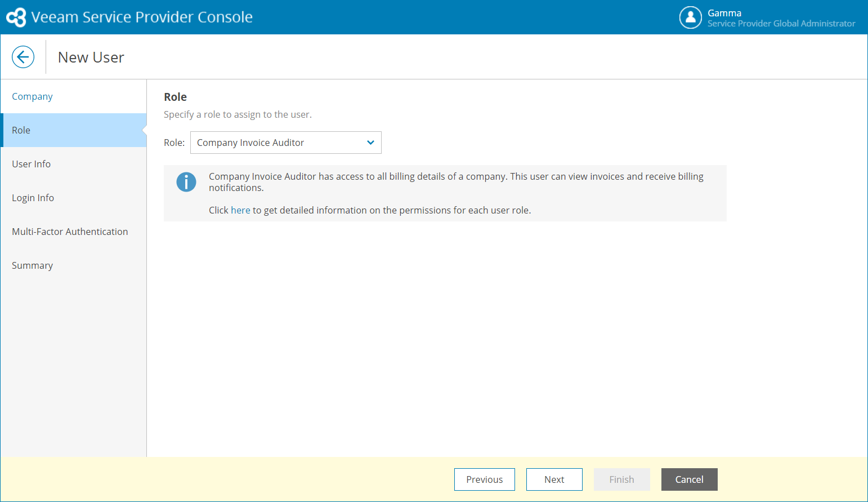Go to the Company step

pos(32,96)
